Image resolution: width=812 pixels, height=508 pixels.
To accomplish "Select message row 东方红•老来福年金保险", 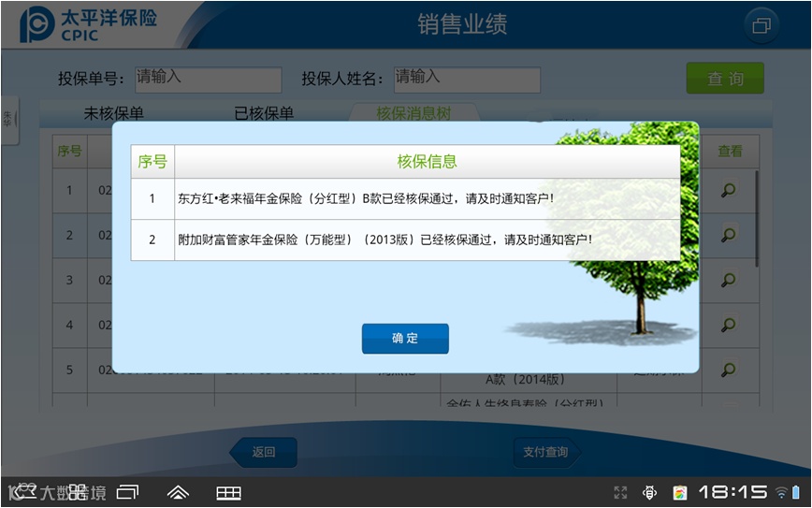I will 405,199.
